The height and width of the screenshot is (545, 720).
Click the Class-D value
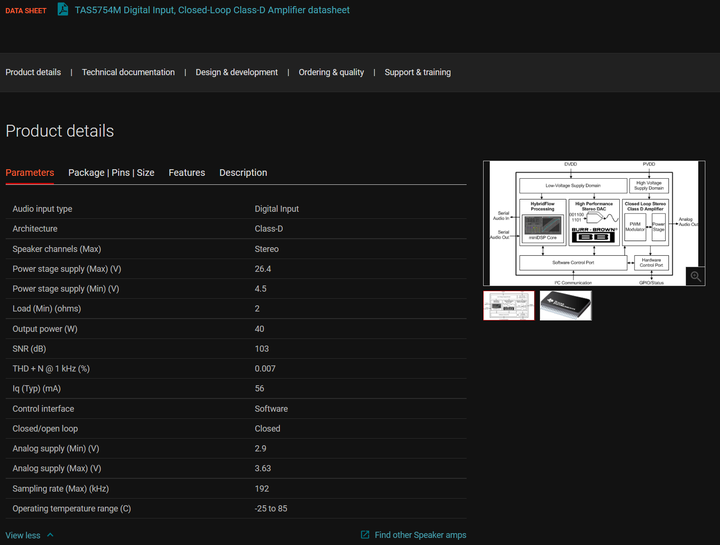pos(269,229)
